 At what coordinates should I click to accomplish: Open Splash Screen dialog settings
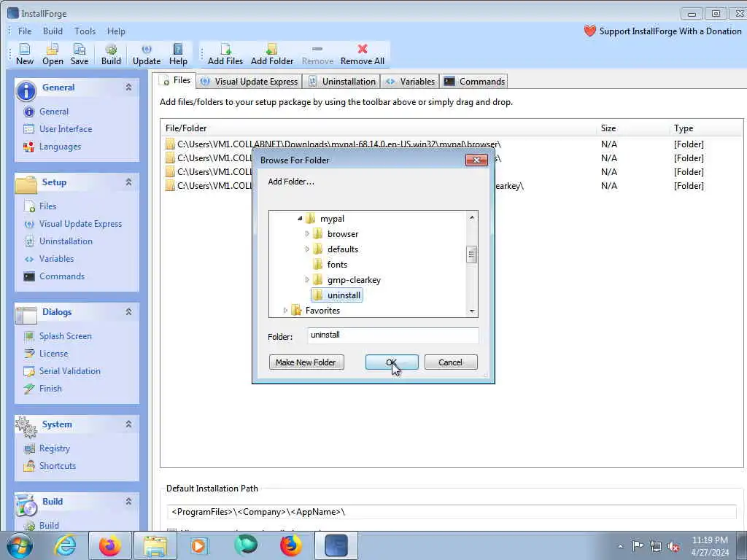(x=65, y=336)
